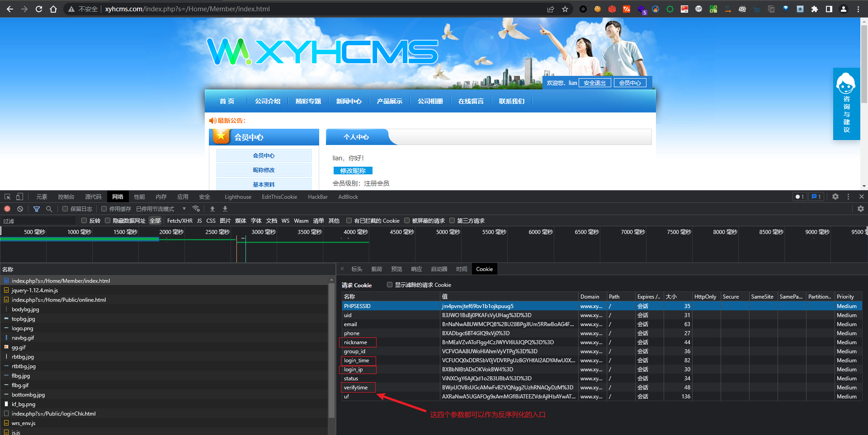Open the 应用 DevTools tab
The width and height of the screenshot is (868, 435).
point(183,196)
